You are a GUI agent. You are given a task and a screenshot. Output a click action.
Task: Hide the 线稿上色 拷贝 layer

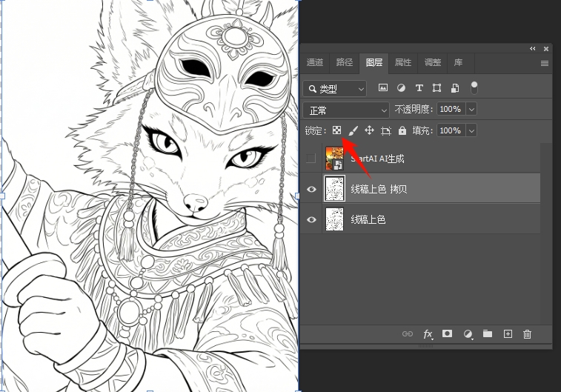pyautogui.click(x=311, y=190)
